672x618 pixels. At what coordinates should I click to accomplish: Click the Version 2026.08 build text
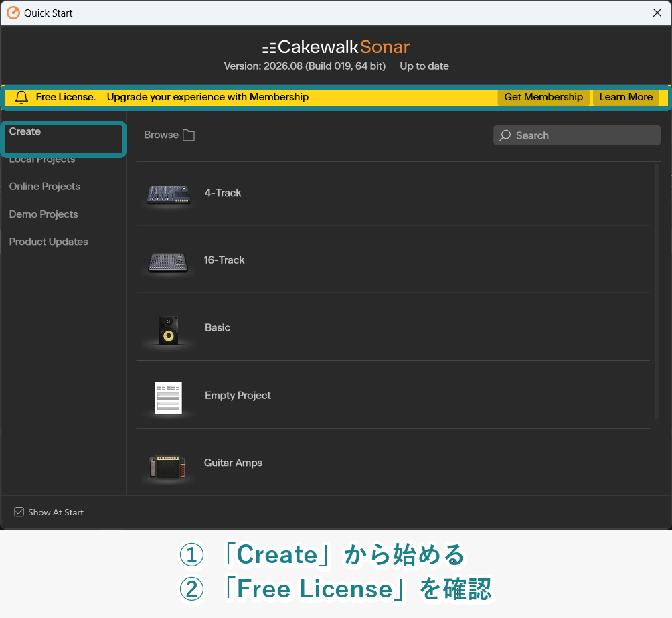[x=305, y=66]
